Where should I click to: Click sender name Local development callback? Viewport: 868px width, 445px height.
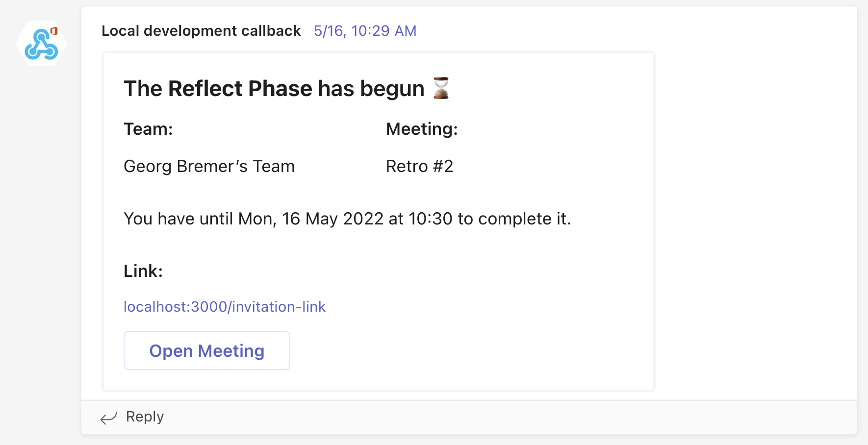coord(201,31)
